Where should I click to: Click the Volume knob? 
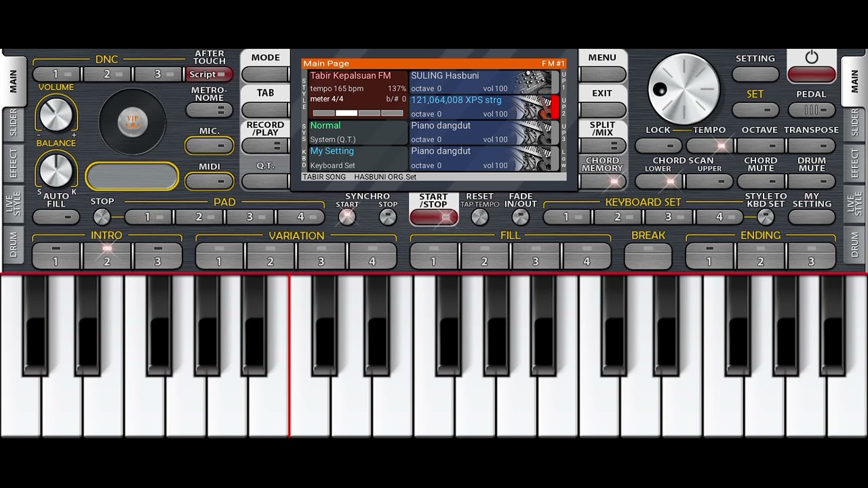click(x=56, y=113)
